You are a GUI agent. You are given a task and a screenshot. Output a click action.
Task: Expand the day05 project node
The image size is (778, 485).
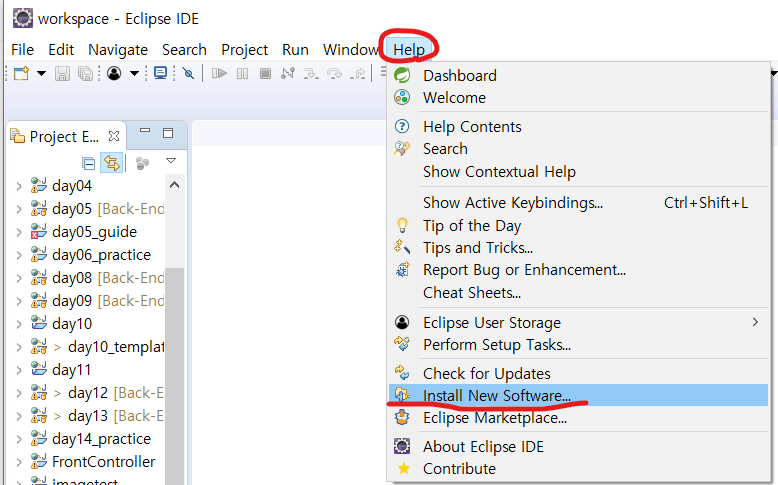(x=19, y=209)
